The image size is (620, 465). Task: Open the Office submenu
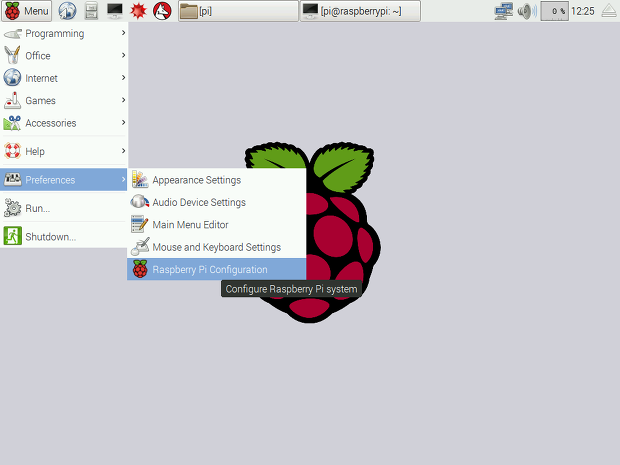64,56
